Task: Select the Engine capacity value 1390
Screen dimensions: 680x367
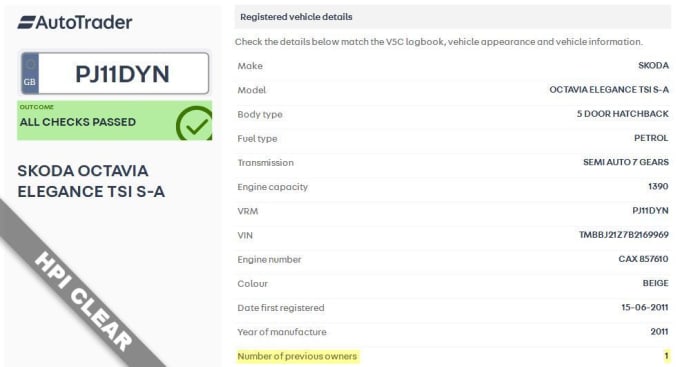Action: tap(658, 187)
